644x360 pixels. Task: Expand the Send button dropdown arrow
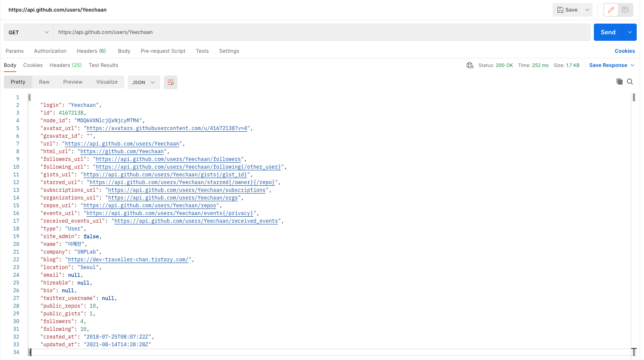pyautogui.click(x=630, y=32)
